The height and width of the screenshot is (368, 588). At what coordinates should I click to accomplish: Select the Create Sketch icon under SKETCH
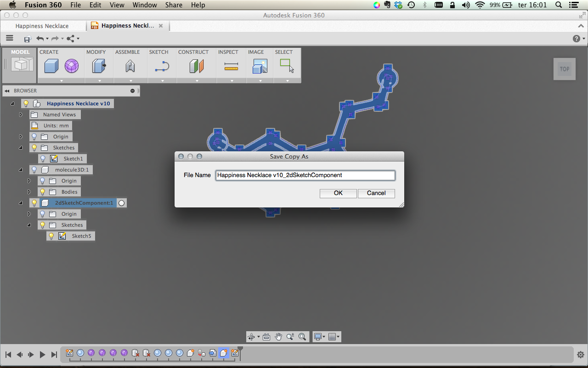(162, 67)
